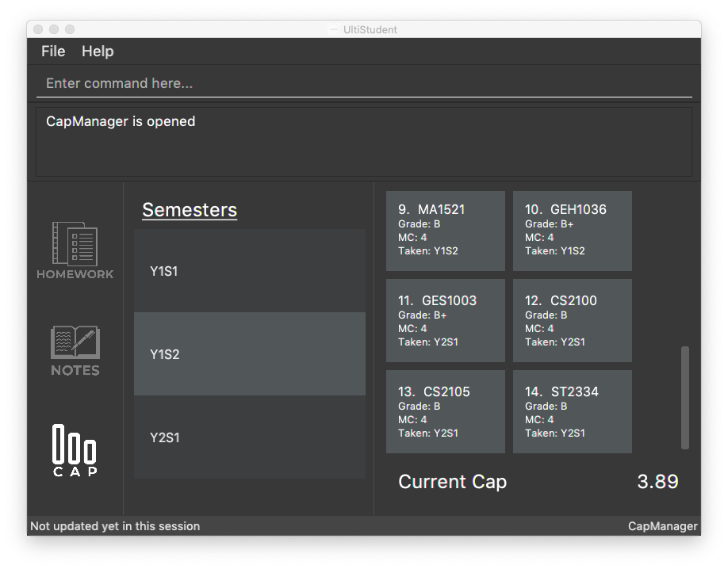Select the ST2334 module card
This screenshot has width=728, height=569.
point(572,411)
